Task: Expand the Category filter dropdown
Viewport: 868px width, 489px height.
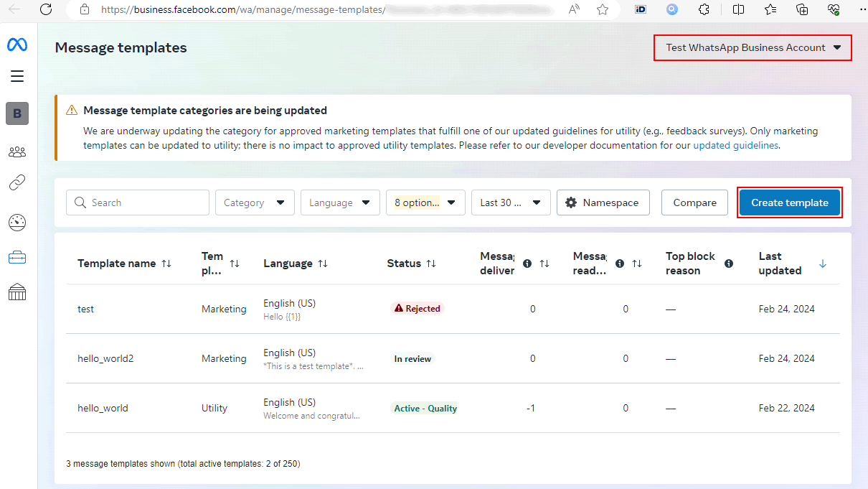Action: pos(255,202)
